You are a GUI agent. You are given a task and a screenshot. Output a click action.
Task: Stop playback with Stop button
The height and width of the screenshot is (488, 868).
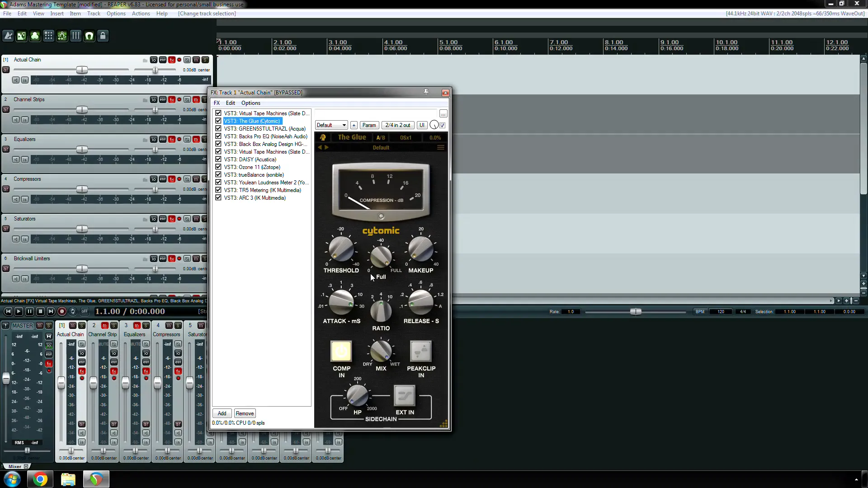[40, 311]
